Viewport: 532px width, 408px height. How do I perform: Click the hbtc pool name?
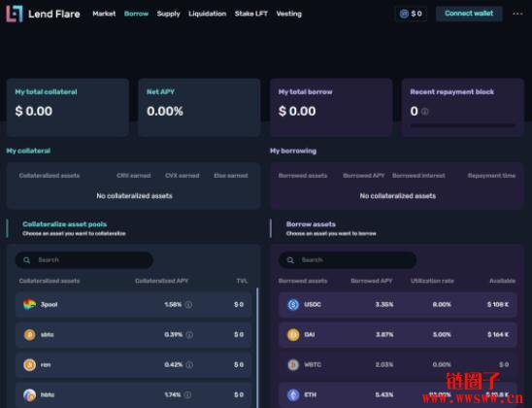(48, 394)
